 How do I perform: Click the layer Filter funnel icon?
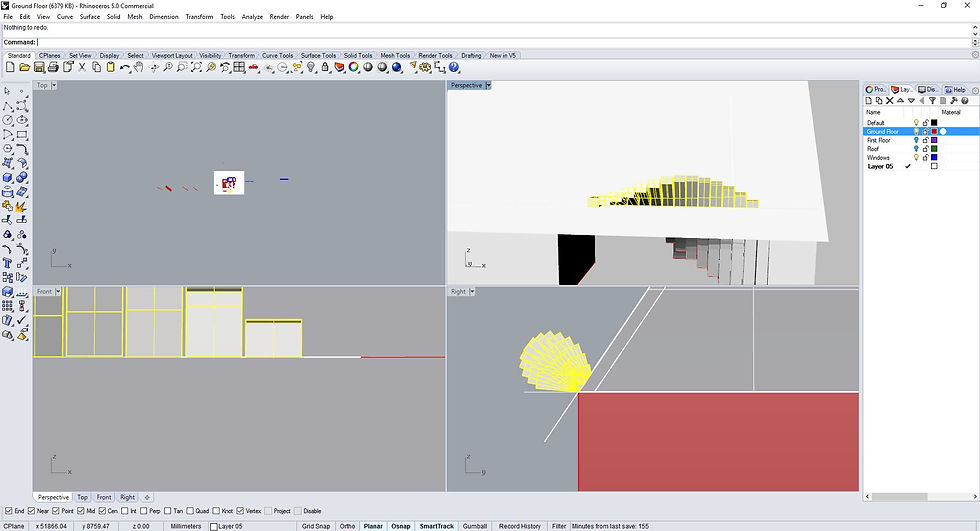click(932, 101)
